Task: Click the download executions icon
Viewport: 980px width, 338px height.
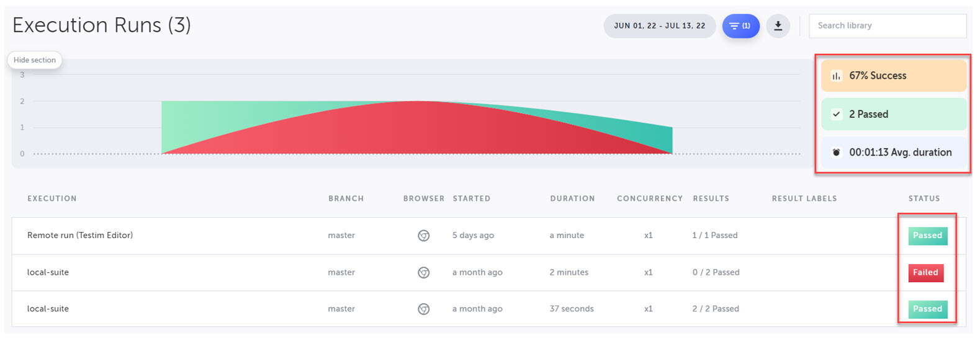Action: [778, 26]
